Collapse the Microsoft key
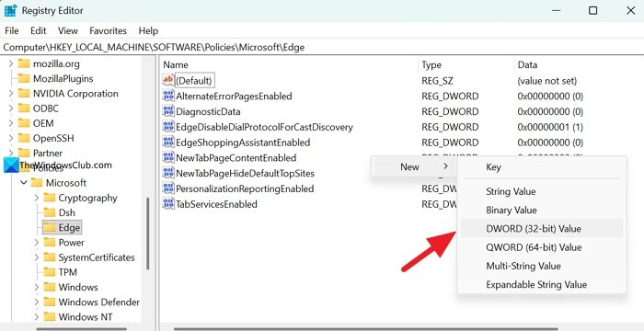644x331 pixels. [x=24, y=183]
